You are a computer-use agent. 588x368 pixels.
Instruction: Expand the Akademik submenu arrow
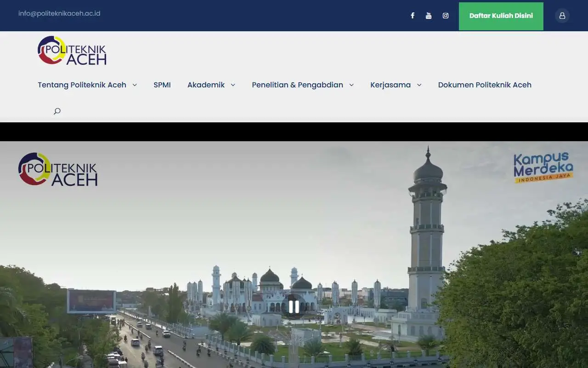coord(233,85)
